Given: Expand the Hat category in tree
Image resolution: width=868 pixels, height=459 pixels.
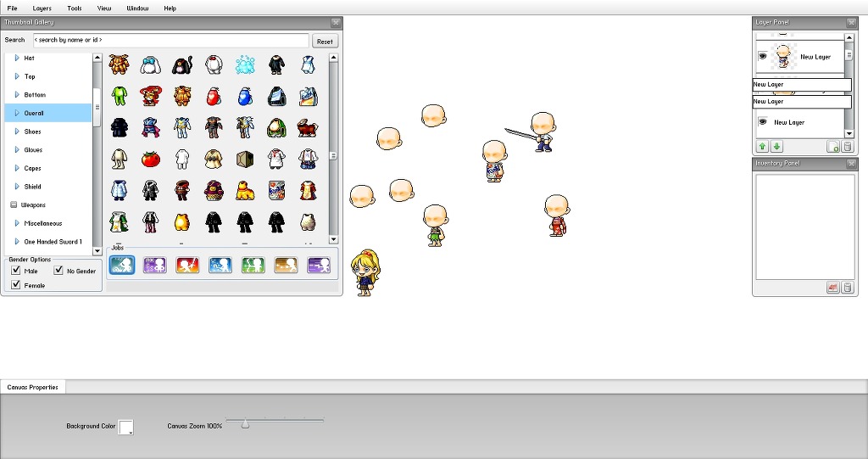Looking at the screenshot, I should pos(17,59).
